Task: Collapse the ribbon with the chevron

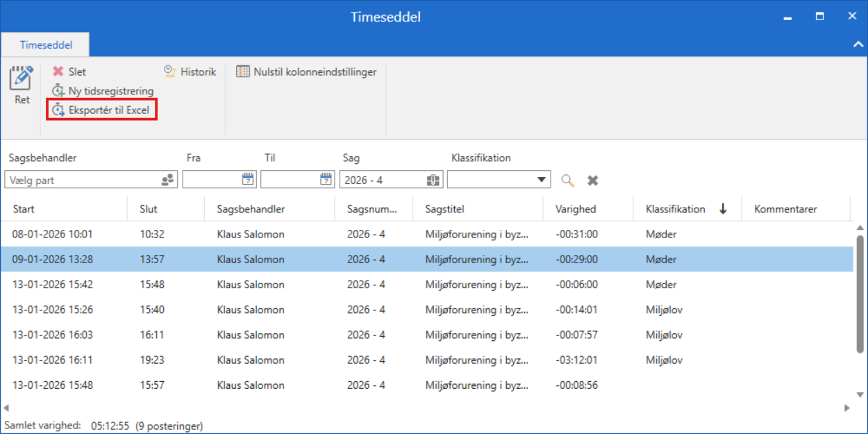Action: click(x=858, y=42)
